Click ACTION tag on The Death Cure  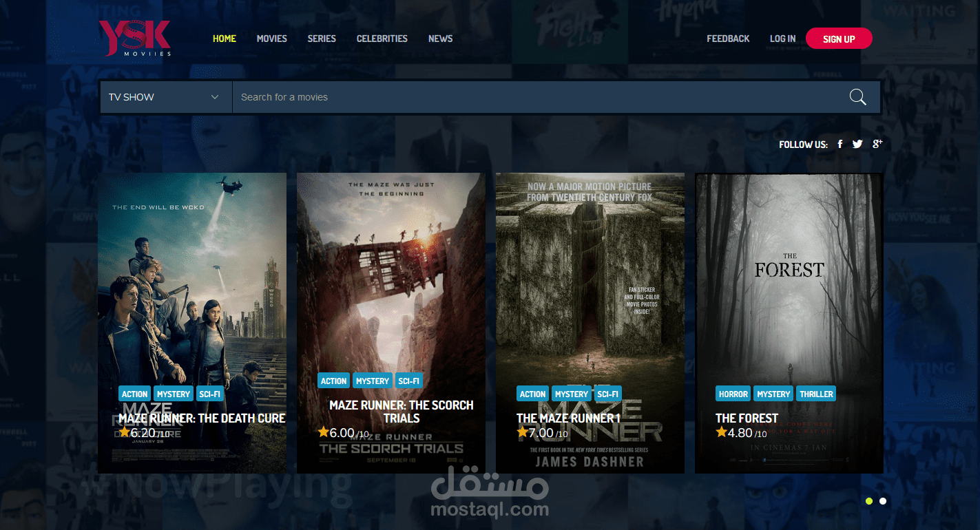(135, 394)
